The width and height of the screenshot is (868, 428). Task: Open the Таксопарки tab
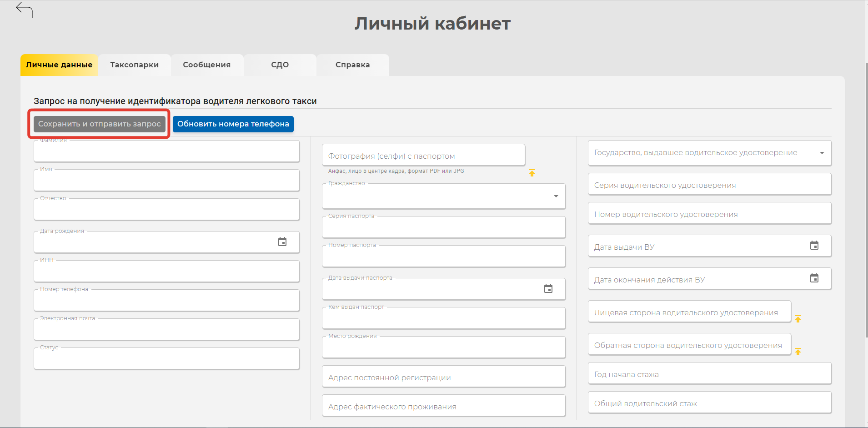[135, 65]
